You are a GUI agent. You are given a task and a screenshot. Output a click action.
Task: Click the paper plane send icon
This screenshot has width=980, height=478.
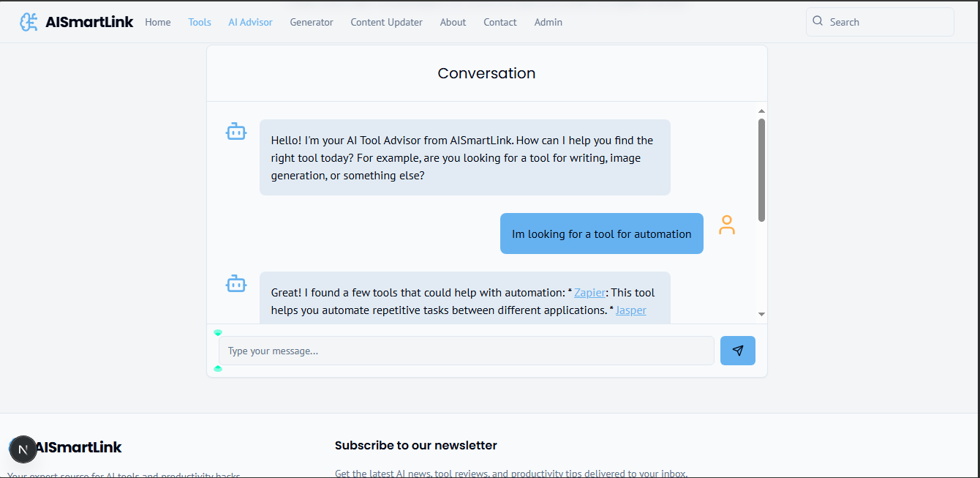pyautogui.click(x=737, y=351)
